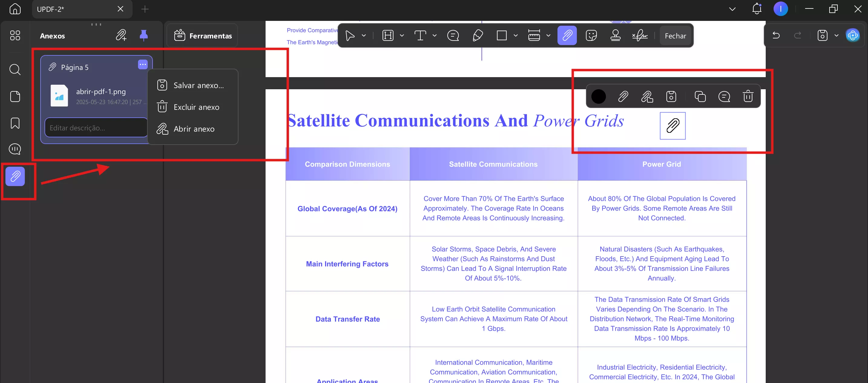This screenshot has height=383, width=868.
Task: Click the redo arrow
Action: point(797,35)
